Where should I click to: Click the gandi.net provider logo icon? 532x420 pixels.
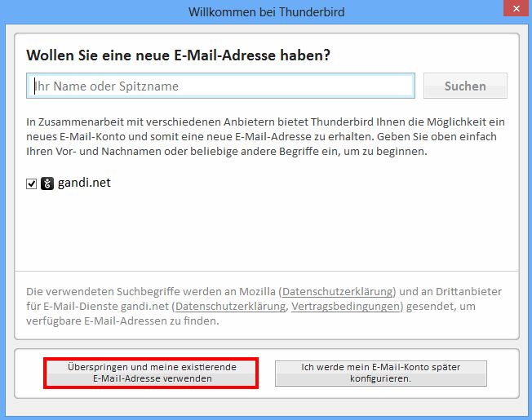47,183
